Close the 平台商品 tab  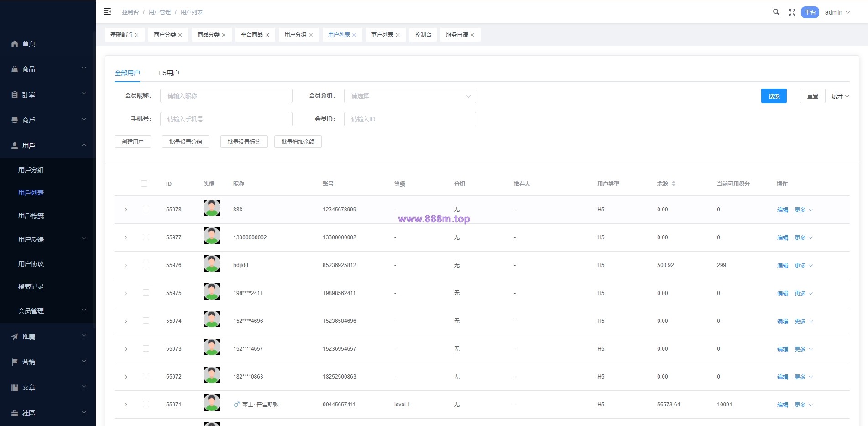pos(267,35)
